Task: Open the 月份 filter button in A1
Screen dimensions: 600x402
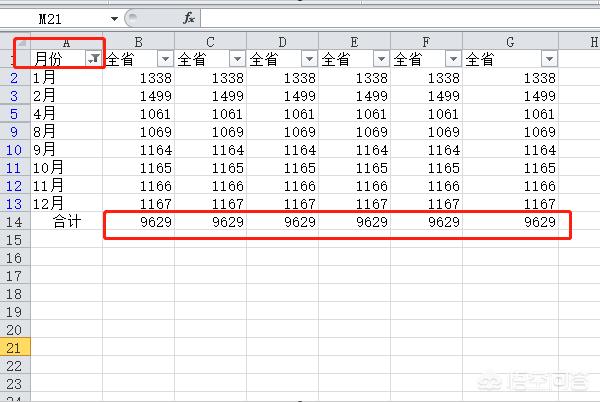Action: click(x=93, y=60)
